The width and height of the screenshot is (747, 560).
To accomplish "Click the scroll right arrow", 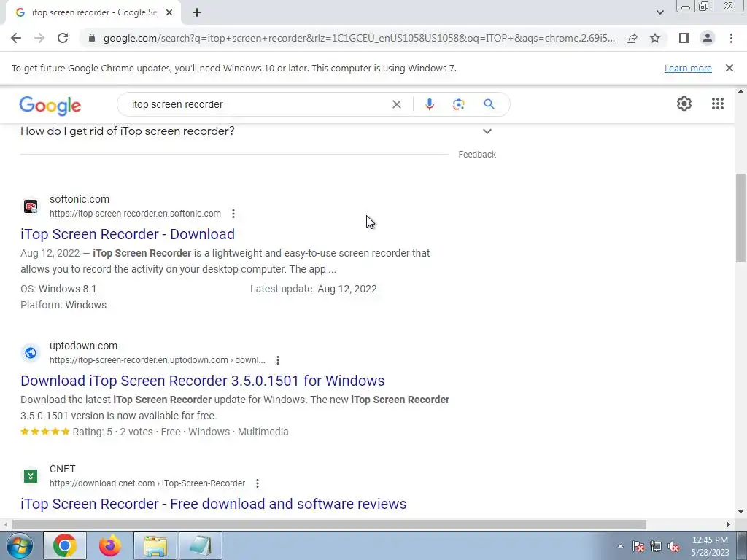I will click(x=729, y=524).
